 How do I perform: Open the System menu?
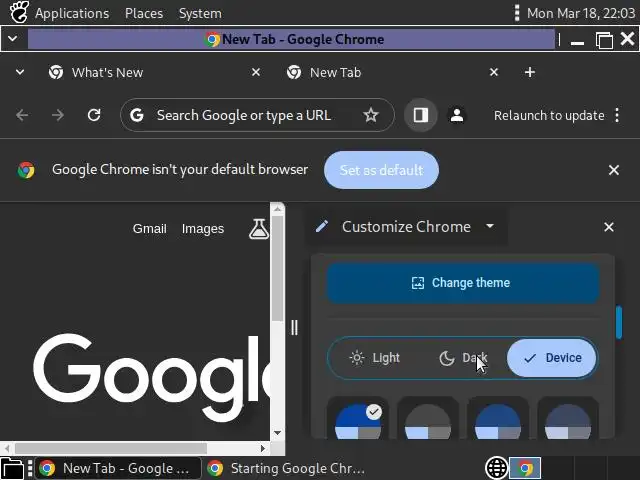(x=200, y=13)
